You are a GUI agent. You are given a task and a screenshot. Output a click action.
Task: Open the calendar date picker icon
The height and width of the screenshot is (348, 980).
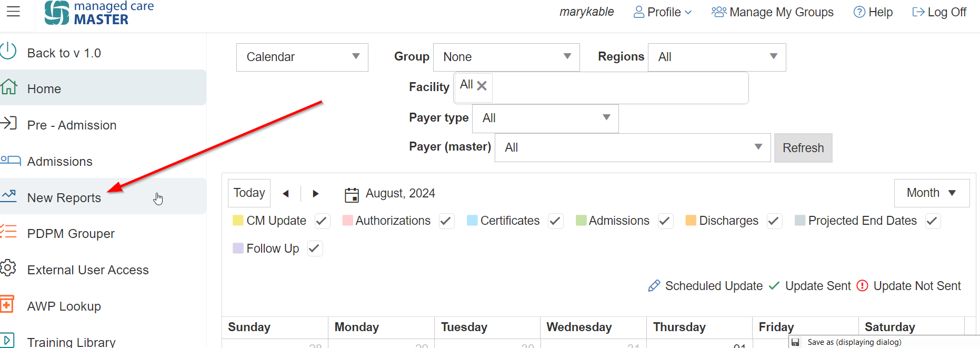(x=352, y=195)
